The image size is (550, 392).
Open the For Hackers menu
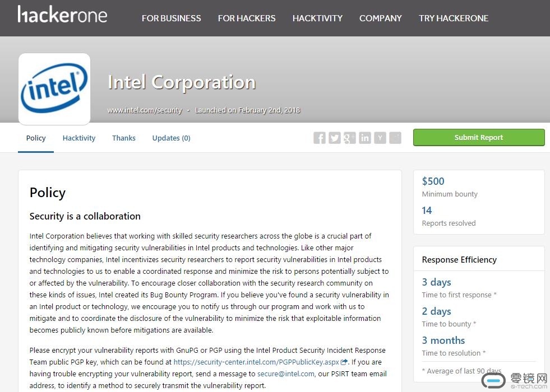coord(247,18)
